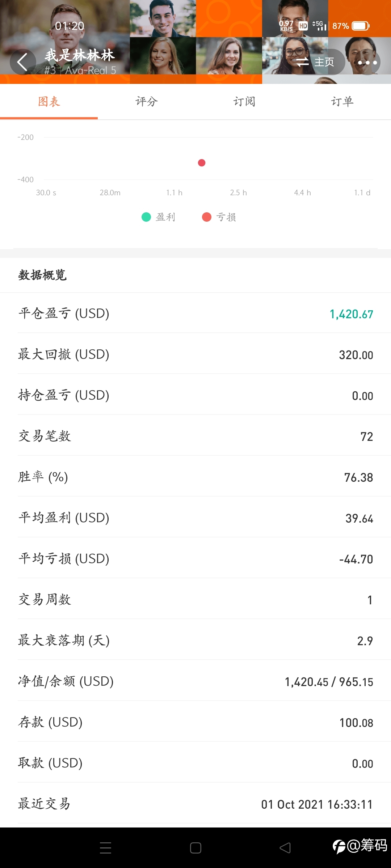Viewport: 391px width, 868px height.
Task: Select the red loss dot on chart
Action: (x=202, y=163)
